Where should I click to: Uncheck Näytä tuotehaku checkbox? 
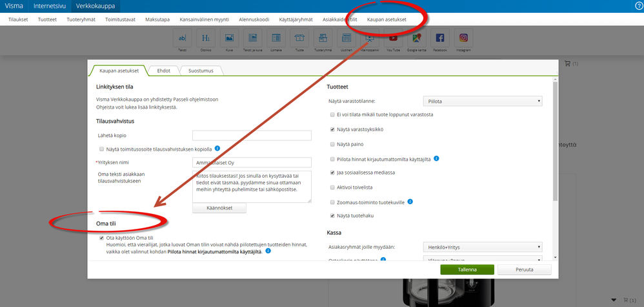(x=332, y=216)
